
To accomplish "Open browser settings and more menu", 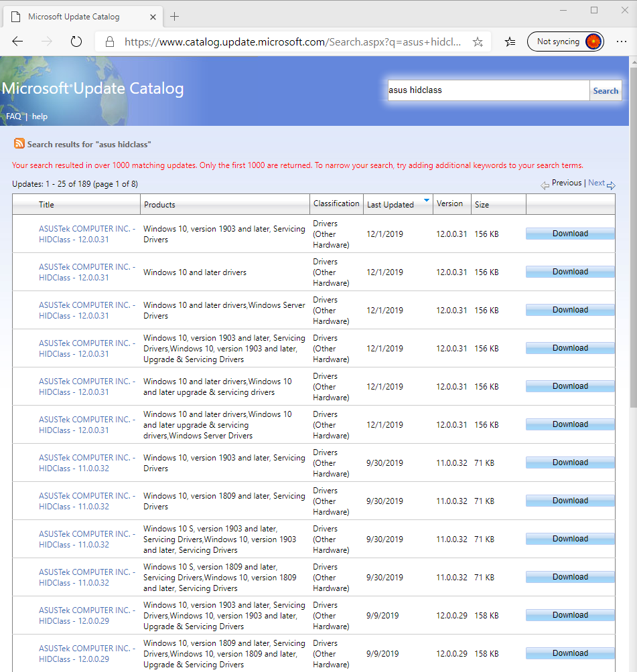I will [x=621, y=41].
